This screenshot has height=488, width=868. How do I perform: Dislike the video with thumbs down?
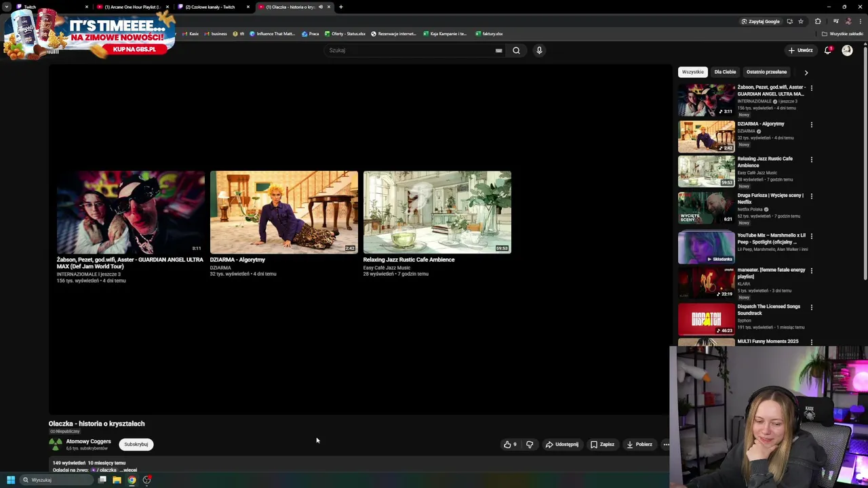[530, 445]
